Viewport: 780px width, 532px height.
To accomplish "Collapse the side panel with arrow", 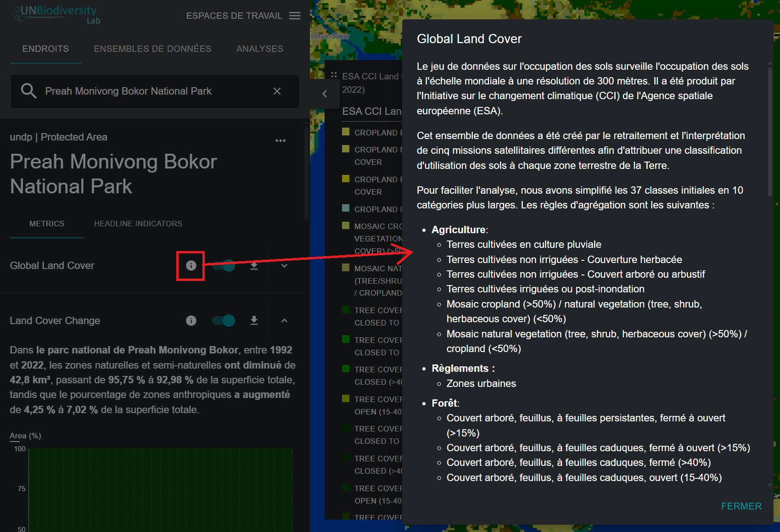I will [325, 94].
